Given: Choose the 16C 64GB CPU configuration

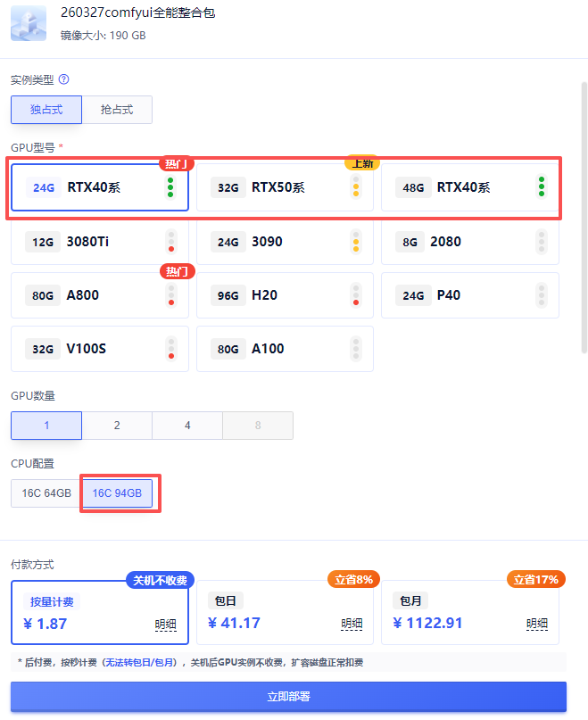Looking at the screenshot, I should 46,493.
